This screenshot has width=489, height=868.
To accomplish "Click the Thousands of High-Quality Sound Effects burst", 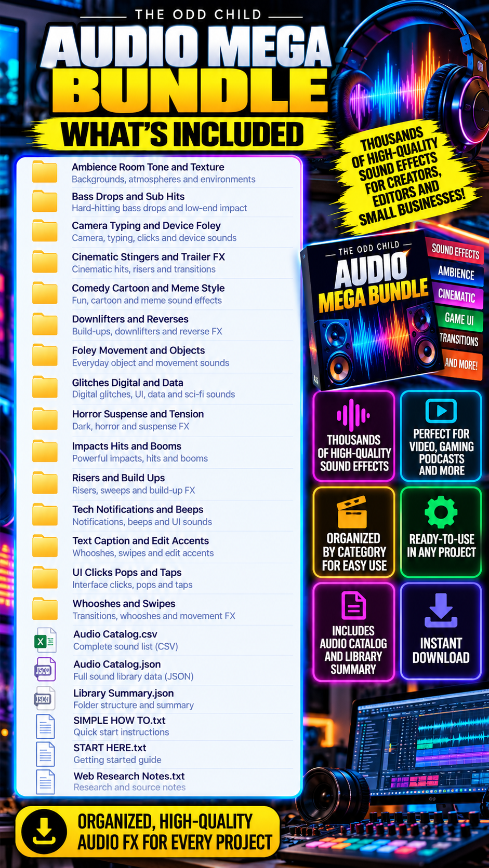I will 408,177.
